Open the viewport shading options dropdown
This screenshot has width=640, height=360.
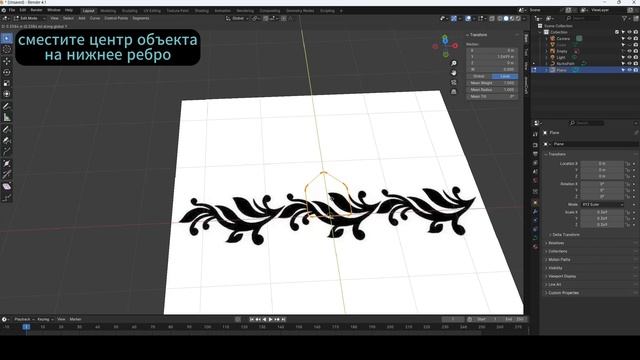pyautogui.click(x=523, y=18)
